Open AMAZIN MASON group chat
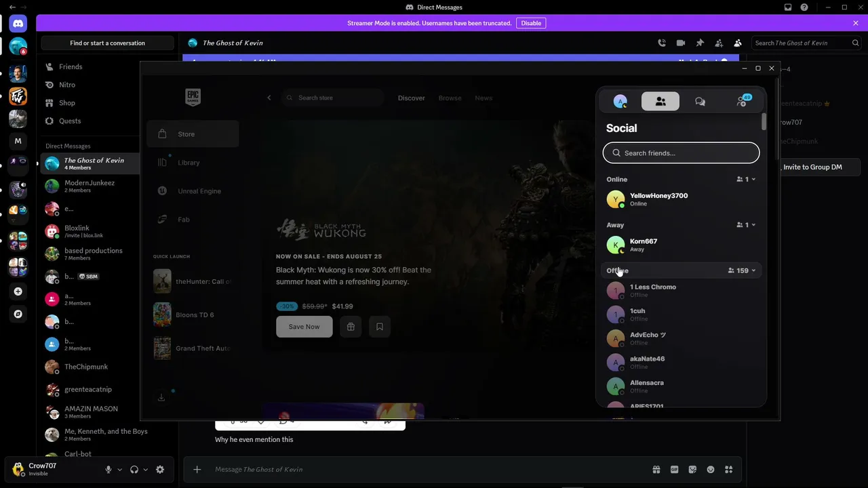 (x=91, y=412)
